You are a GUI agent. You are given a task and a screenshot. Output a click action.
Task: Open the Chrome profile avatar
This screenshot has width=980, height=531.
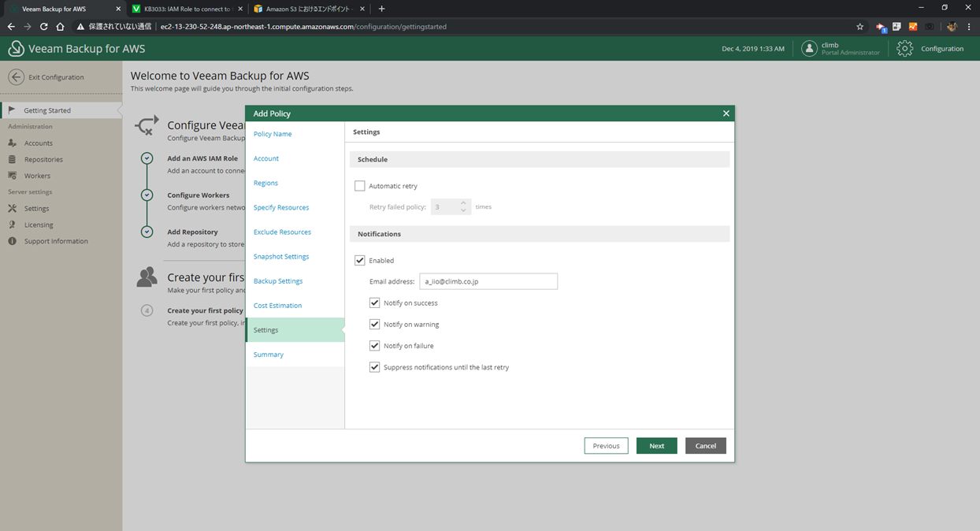coord(952,27)
